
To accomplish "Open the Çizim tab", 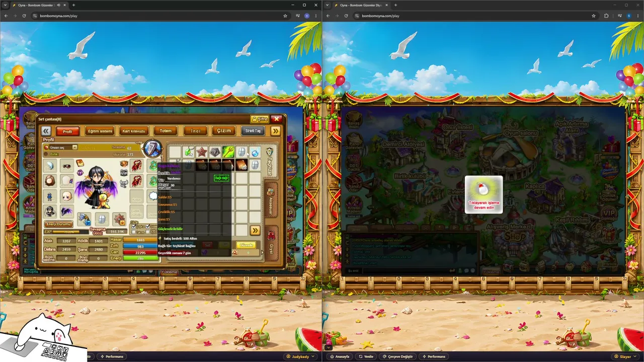I will coord(224,131).
